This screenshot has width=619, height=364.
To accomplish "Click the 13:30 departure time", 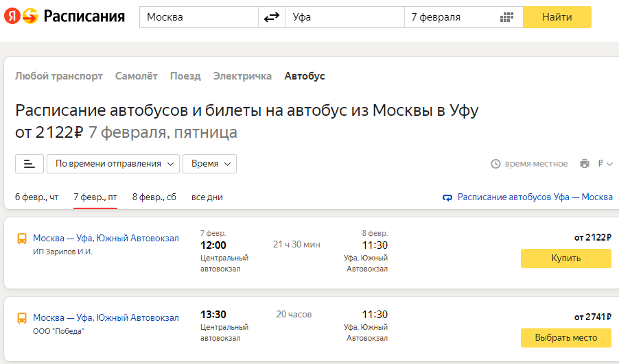I will pyautogui.click(x=213, y=315).
